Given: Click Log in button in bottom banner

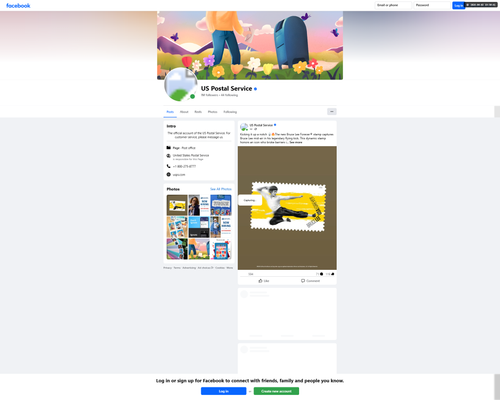Looking at the screenshot, I should point(224,391).
